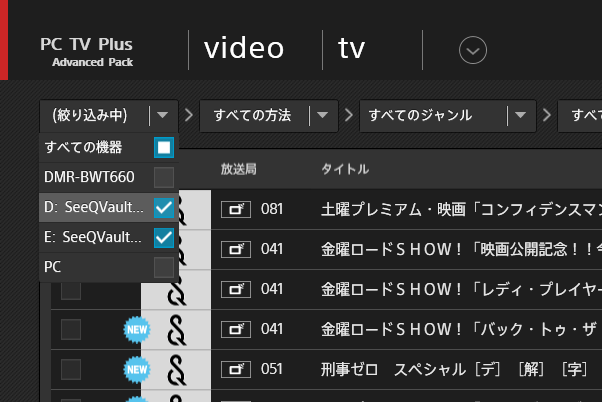Expand the すべてのジャンル dropdown
Image resolution: width=602 pixels, height=402 pixels.
[x=521, y=116]
